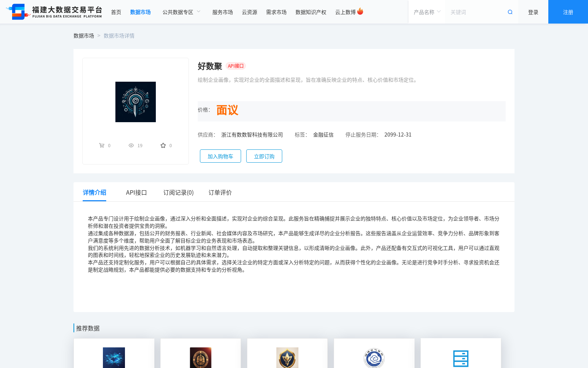Open 需求市场 navigation item
The image size is (588, 368).
point(276,12)
